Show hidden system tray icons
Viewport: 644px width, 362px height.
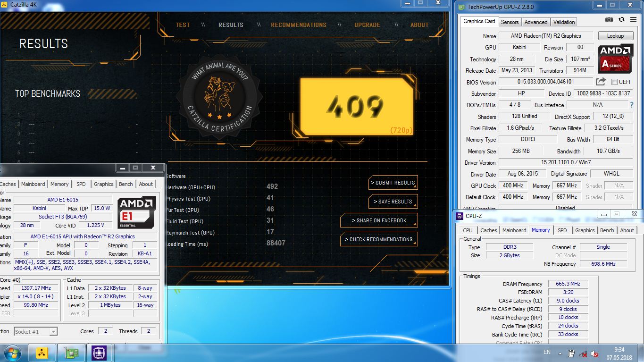(560, 353)
